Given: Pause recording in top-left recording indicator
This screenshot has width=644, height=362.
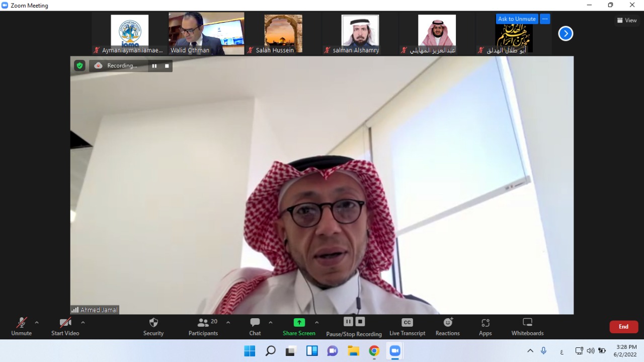Looking at the screenshot, I should pos(154,66).
